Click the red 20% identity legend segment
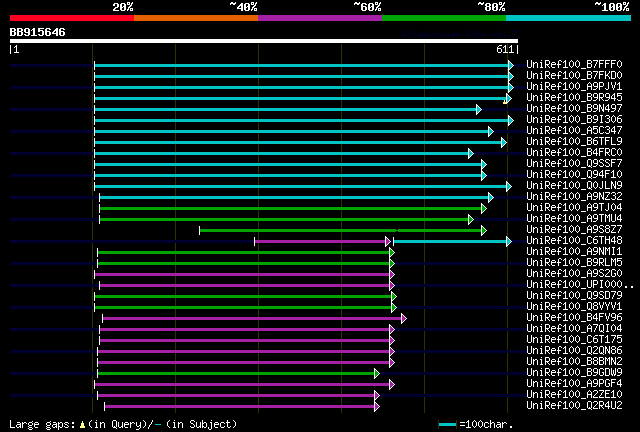 point(72,18)
